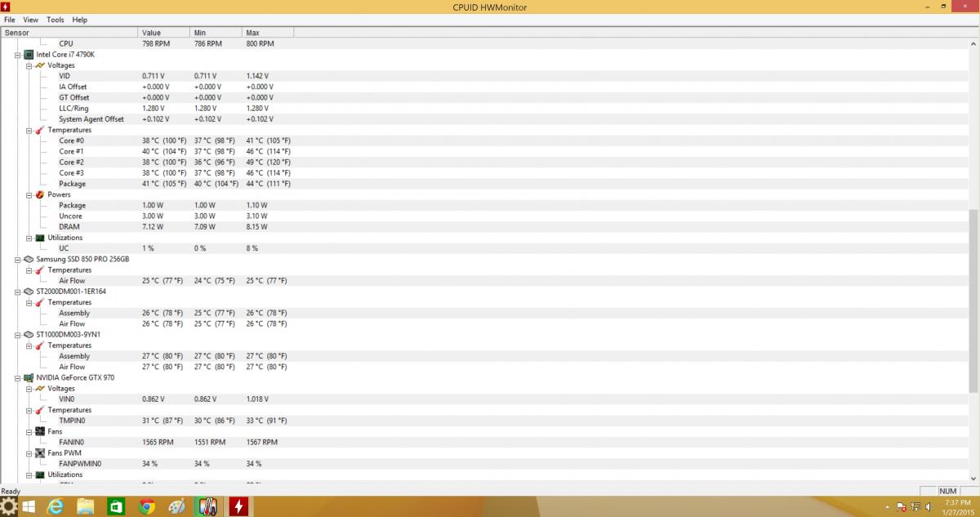Click the ST2000DM001 Temperatures thermometer icon
This screenshot has width=980, height=517.
click(x=40, y=302)
